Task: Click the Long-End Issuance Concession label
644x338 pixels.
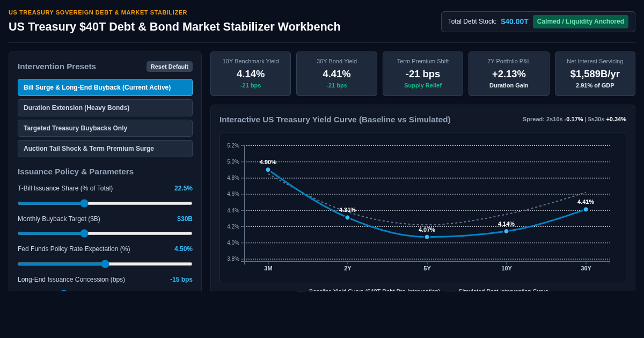Action: pos(71,280)
